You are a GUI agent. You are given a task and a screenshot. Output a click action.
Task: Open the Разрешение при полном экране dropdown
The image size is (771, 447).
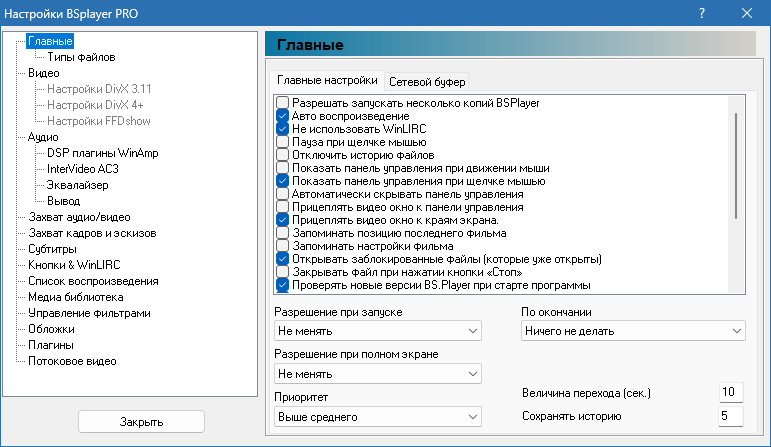[378, 374]
